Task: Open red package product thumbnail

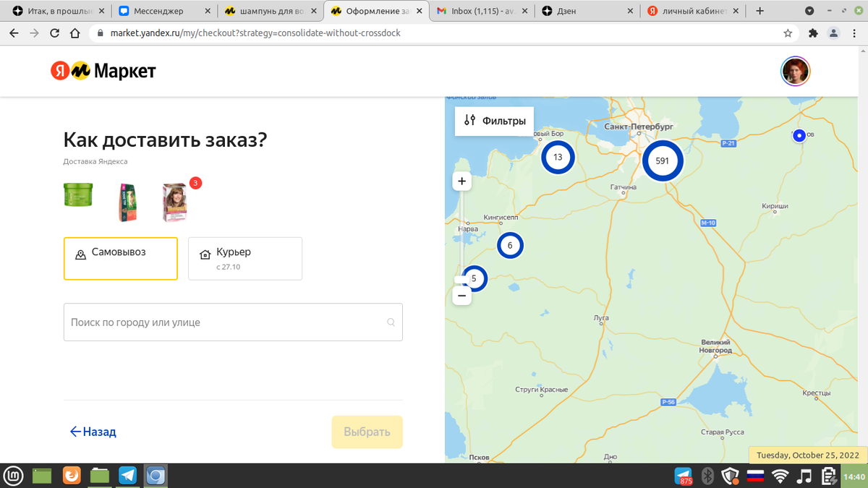Action: pos(128,202)
